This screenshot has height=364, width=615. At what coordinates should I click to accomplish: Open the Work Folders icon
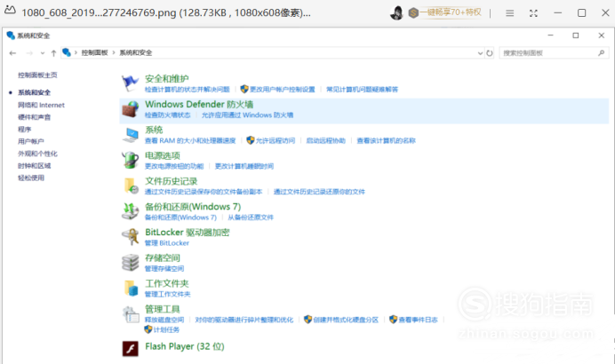[131, 289]
